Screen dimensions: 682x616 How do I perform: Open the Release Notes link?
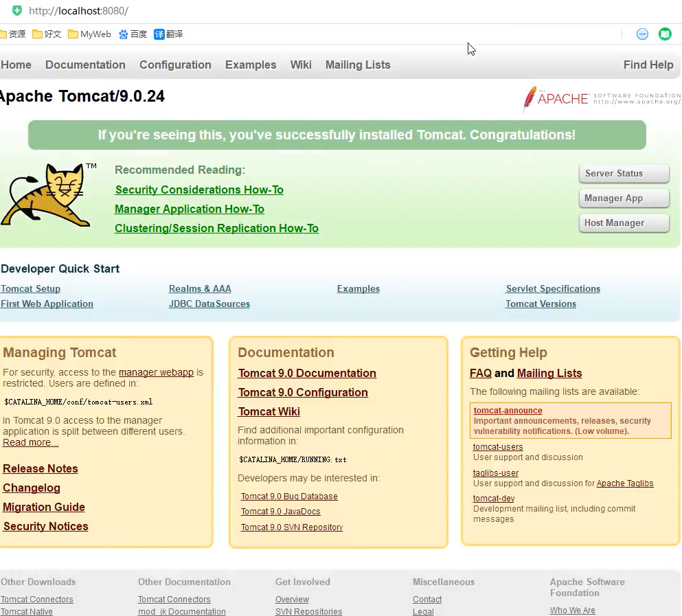pyautogui.click(x=41, y=468)
